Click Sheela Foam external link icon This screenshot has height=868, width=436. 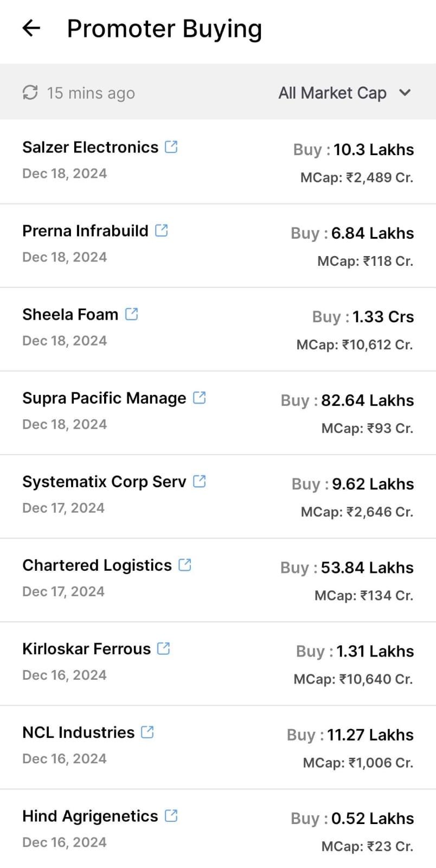pyautogui.click(x=132, y=314)
